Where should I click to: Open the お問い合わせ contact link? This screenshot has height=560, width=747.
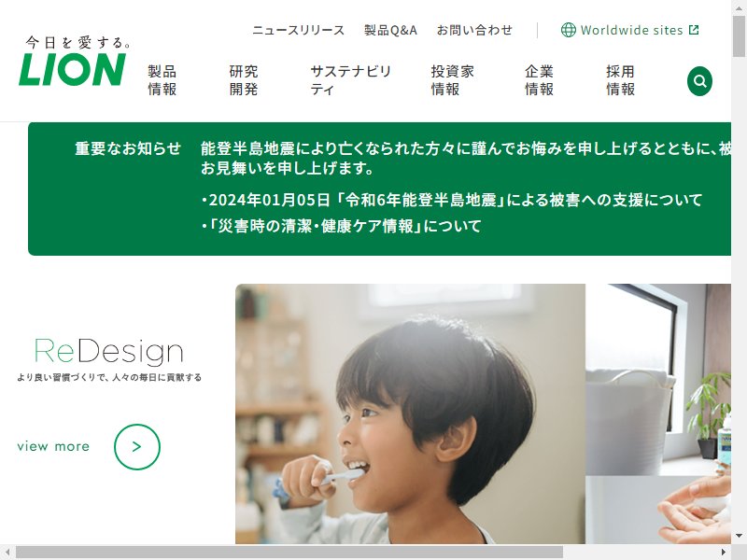[474, 30]
